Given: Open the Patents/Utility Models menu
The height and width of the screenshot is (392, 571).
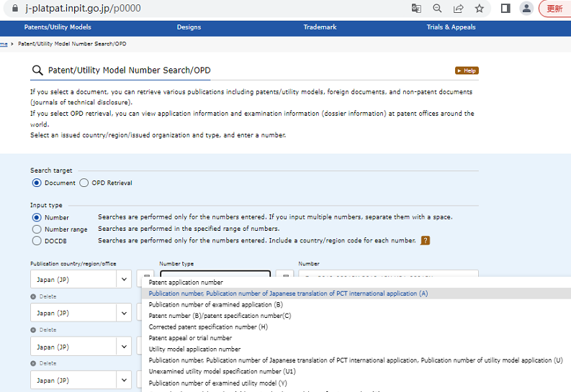Looking at the screenshot, I should pos(58,27).
